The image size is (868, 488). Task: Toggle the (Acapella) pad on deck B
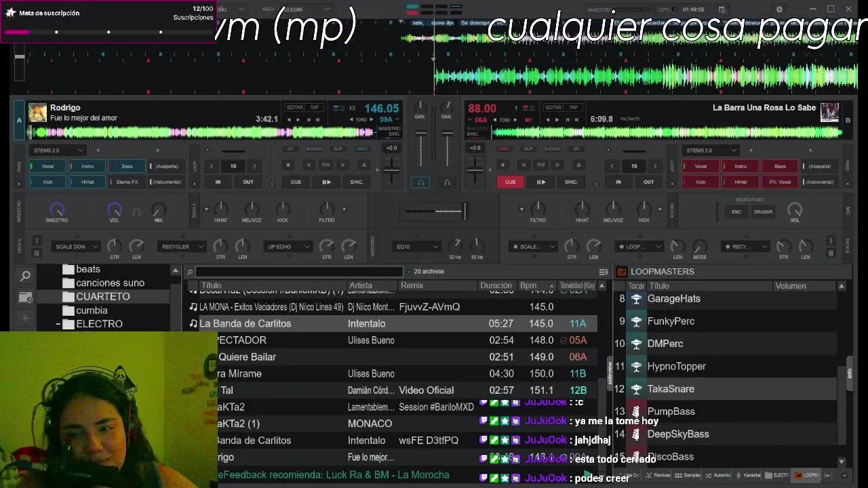coord(821,166)
